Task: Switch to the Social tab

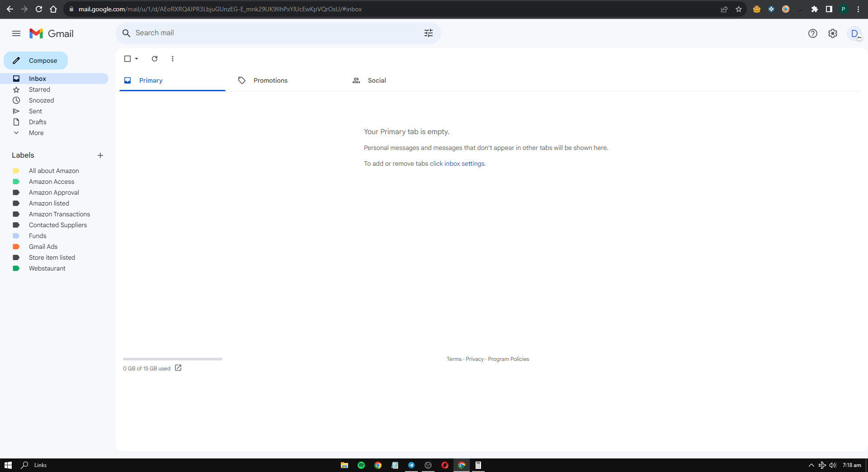Action: (x=401, y=80)
